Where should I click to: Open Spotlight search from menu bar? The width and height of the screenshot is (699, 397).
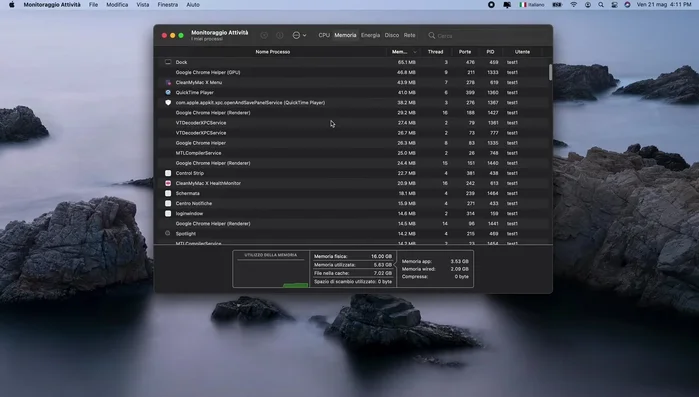601,4
